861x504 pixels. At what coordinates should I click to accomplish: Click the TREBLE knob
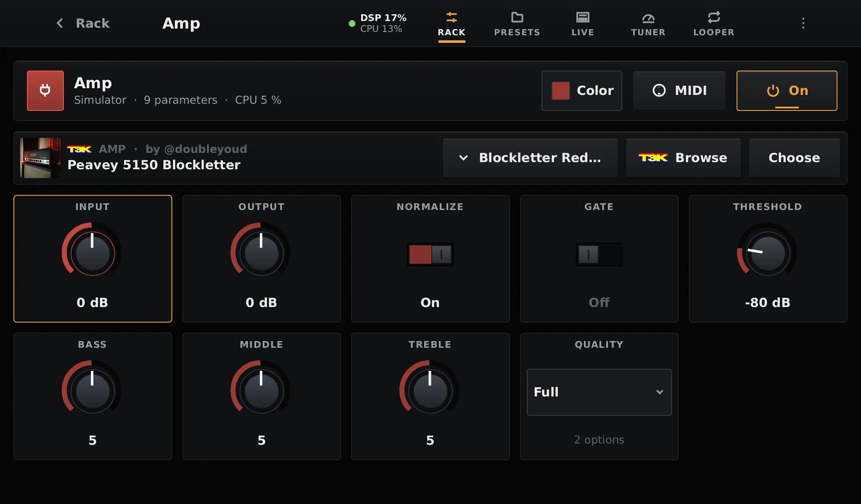pos(430,391)
